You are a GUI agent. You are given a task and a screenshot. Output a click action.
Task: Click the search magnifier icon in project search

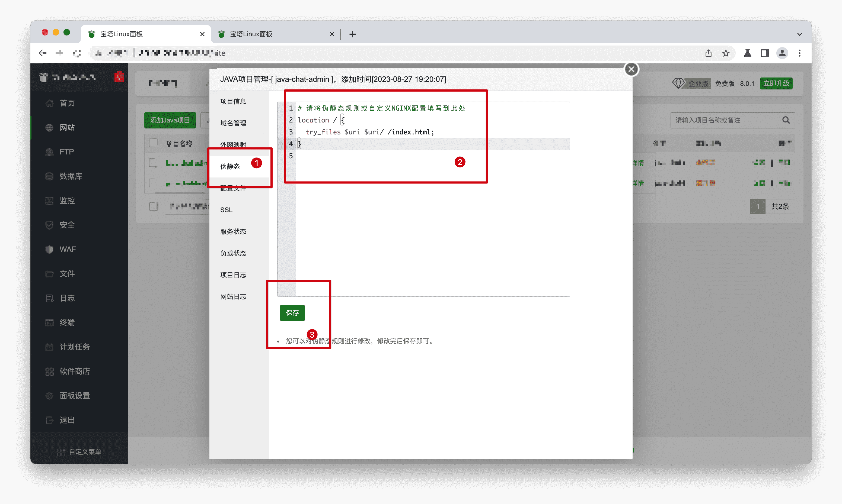tap(786, 120)
